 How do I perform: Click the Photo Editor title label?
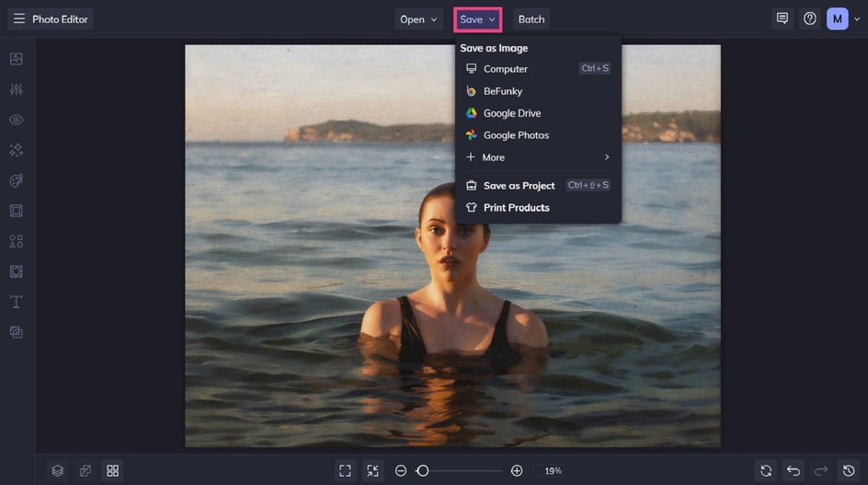click(60, 19)
